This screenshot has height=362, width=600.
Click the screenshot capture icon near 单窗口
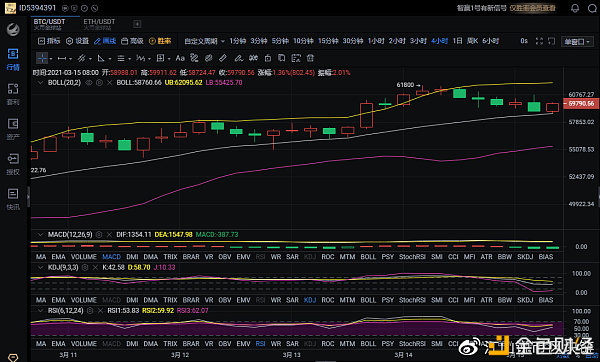(x=551, y=41)
